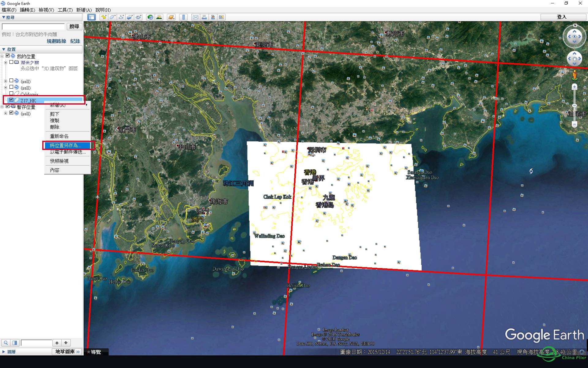Open the 說明(H) menu
This screenshot has height=368, width=588.
tap(103, 10)
